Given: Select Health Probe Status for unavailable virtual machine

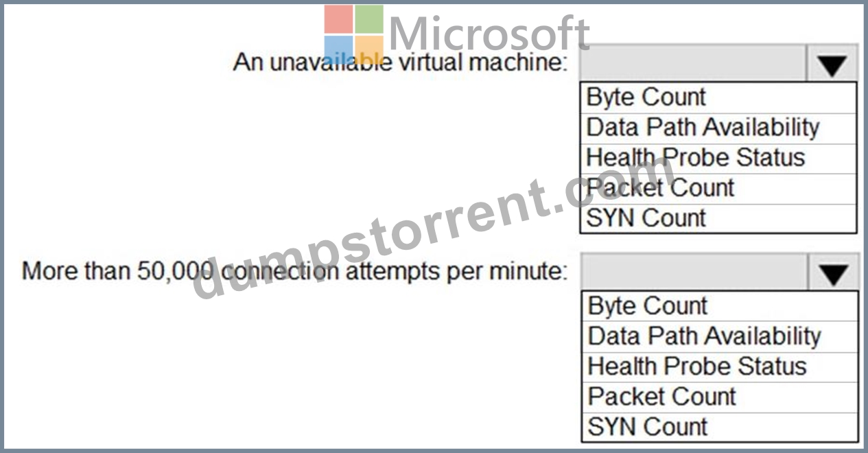Looking at the screenshot, I should (x=718, y=158).
